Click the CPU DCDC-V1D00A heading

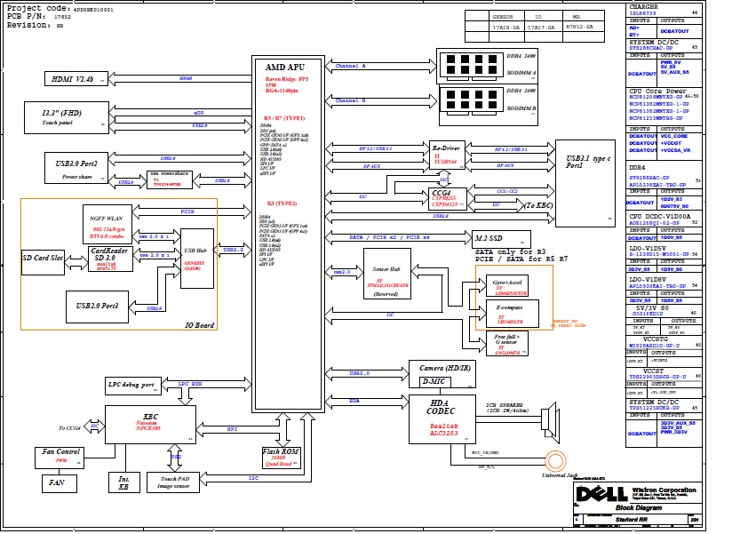click(659, 217)
